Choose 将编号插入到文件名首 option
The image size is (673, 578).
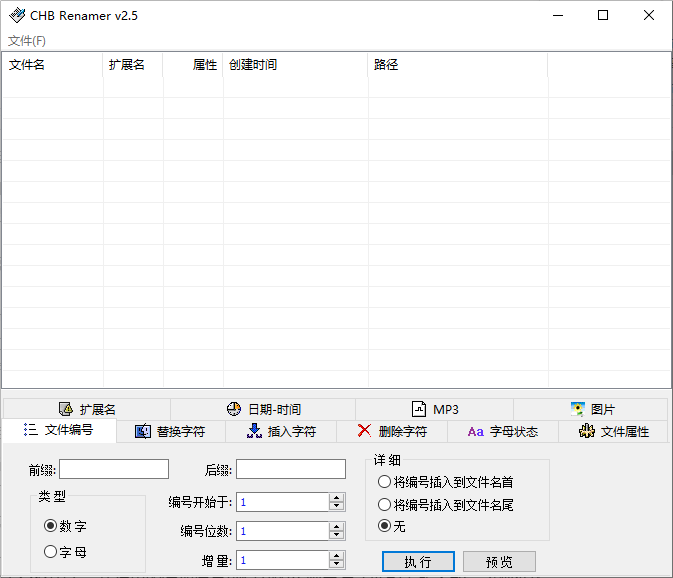coord(384,481)
